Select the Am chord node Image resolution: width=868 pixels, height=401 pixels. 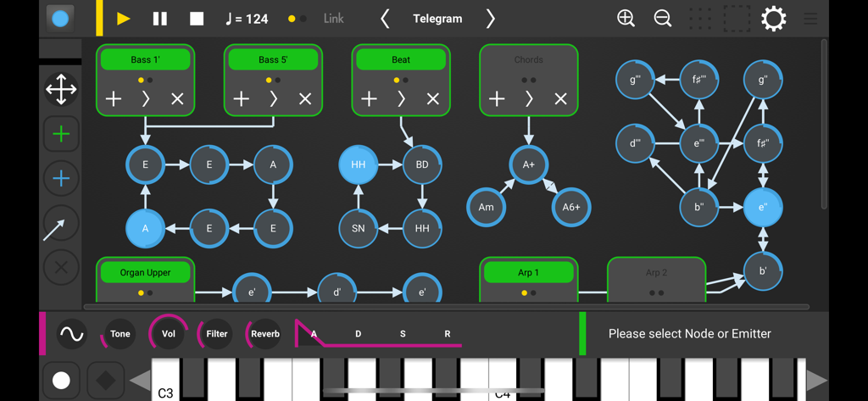486,207
